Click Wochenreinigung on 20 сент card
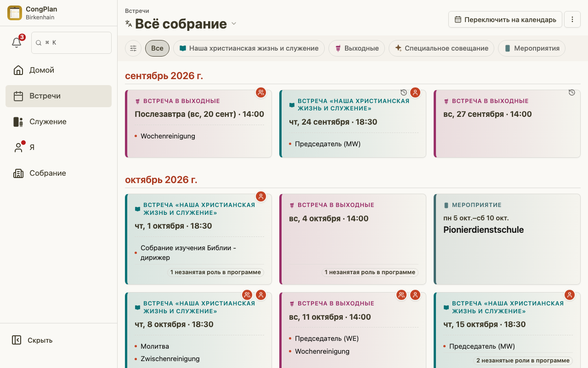588x368 pixels. click(168, 136)
